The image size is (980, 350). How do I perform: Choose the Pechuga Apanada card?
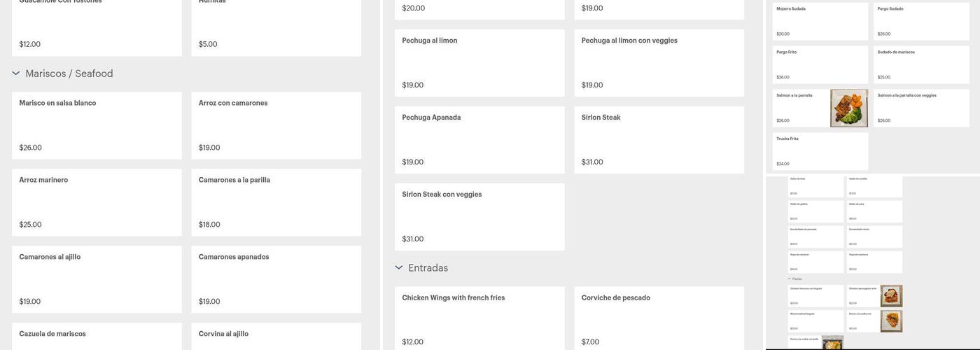pyautogui.click(x=479, y=140)
